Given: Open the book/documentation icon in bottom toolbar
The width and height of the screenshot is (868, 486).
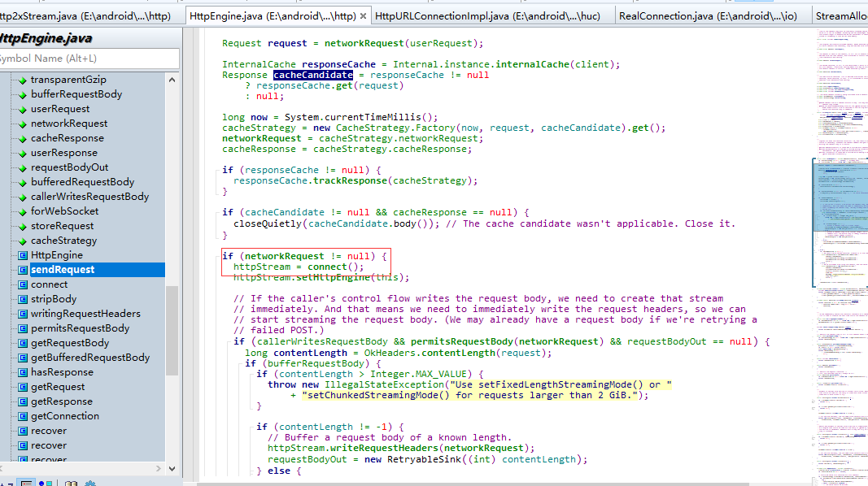Looking at the screenshot, I should pyautogui.click(x=72, y=483).
